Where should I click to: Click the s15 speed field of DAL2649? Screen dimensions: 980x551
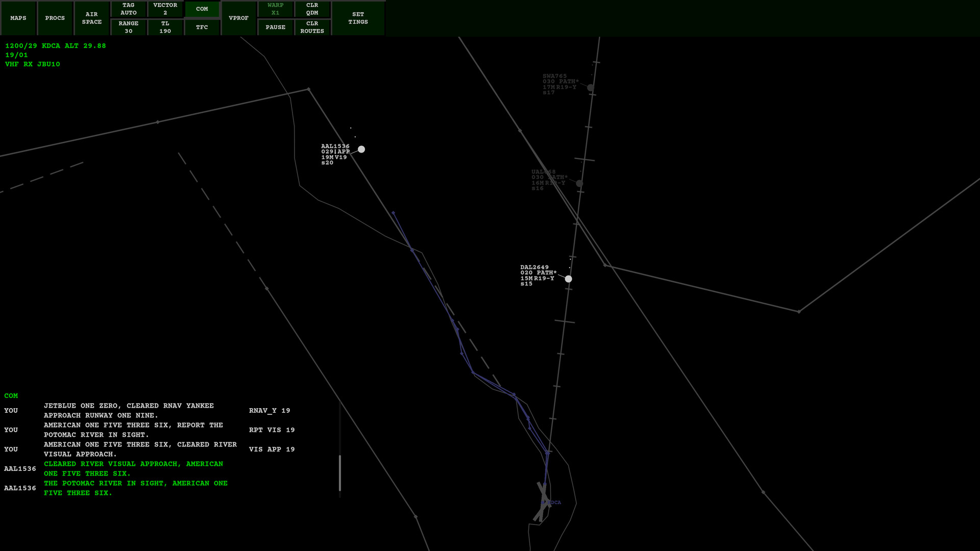click(526, 284)
